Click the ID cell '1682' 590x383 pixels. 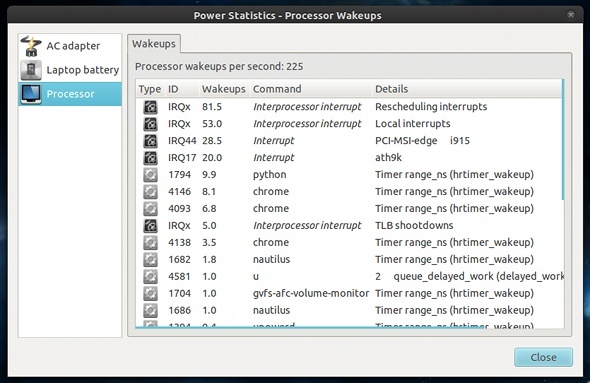[x=179, y=259]
